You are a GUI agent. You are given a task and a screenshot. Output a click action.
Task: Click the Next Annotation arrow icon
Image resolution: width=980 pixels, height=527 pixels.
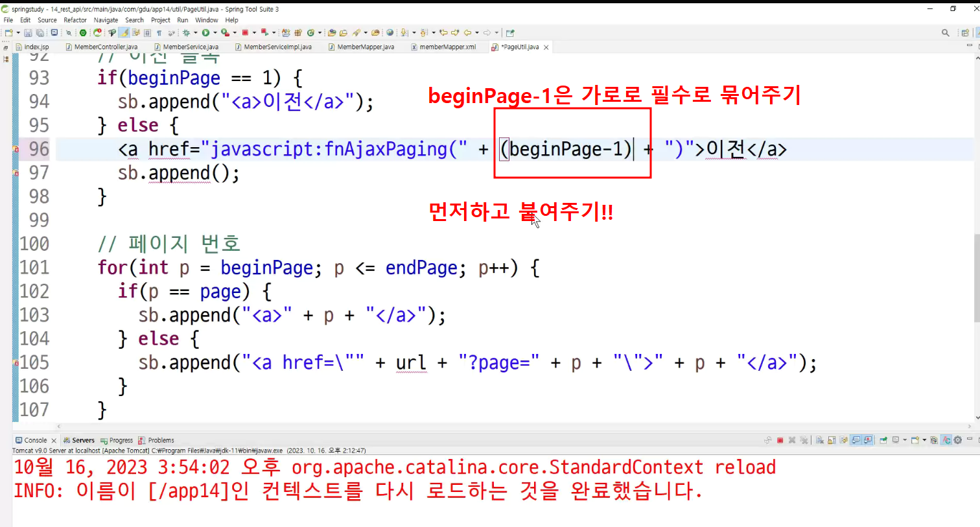pyautogui.click(x=404, y=32)
